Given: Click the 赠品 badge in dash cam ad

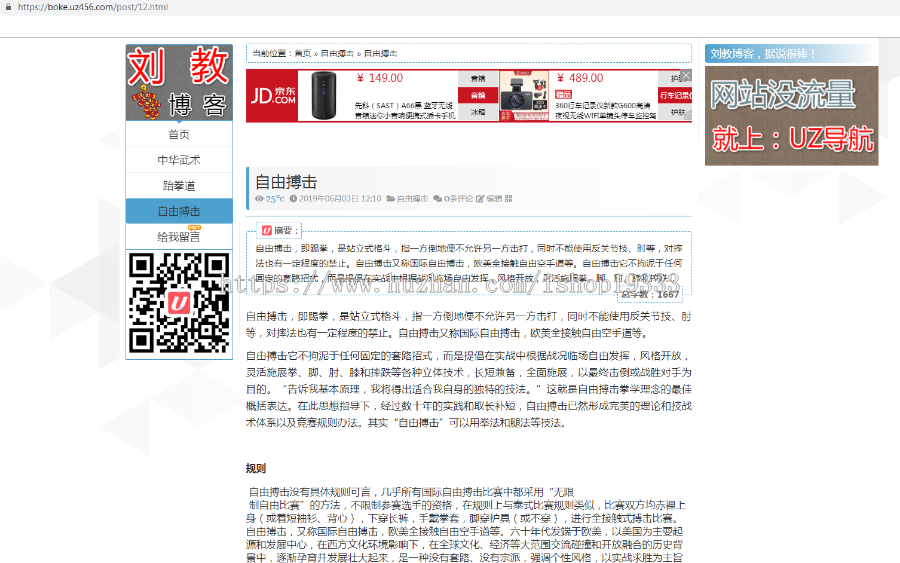Looking at the screenshot, I should (x=564, y=94).
